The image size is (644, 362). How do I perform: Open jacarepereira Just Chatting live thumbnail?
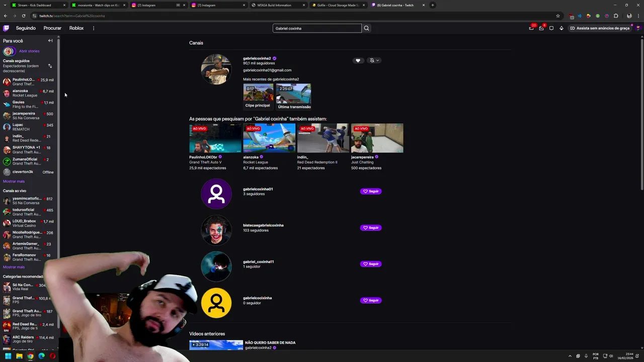click(377, 138)
